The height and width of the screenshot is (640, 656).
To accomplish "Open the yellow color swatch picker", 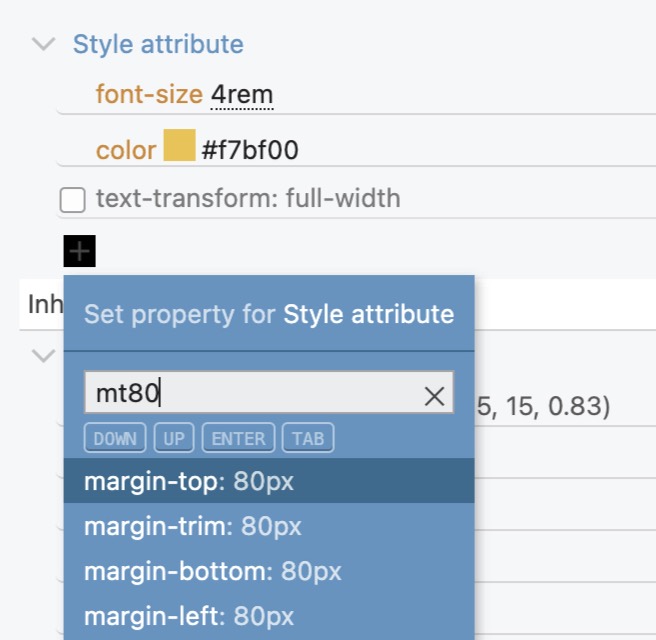I will click(x=179, y=145).
